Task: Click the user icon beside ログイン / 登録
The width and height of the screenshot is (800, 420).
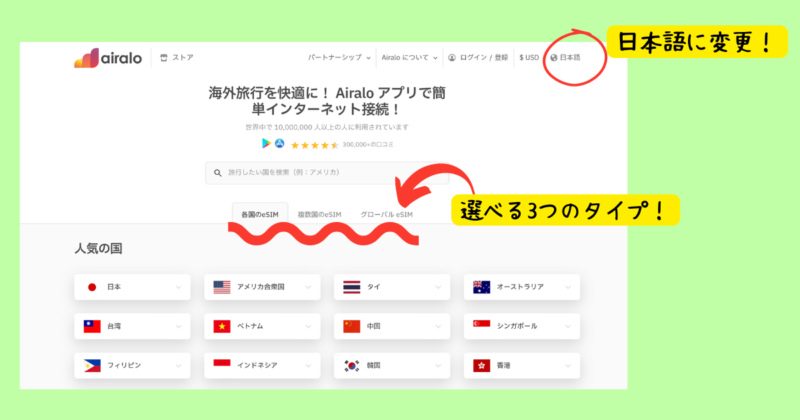Action: pos(452,58)
